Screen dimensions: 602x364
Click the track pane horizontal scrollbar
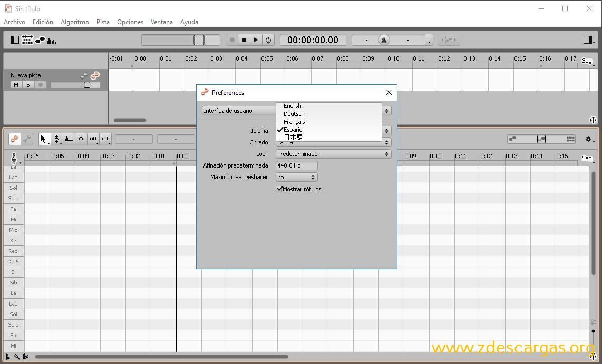coord(130,120)
